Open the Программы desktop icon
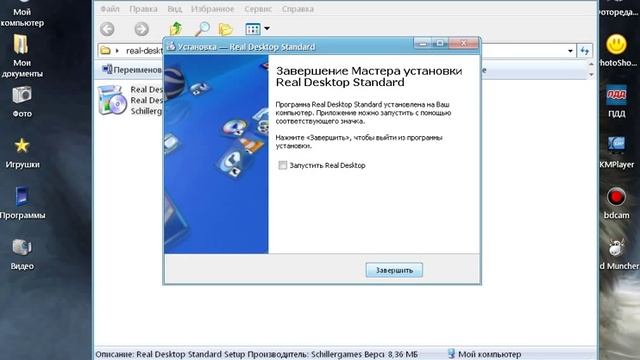 (22, 203)
